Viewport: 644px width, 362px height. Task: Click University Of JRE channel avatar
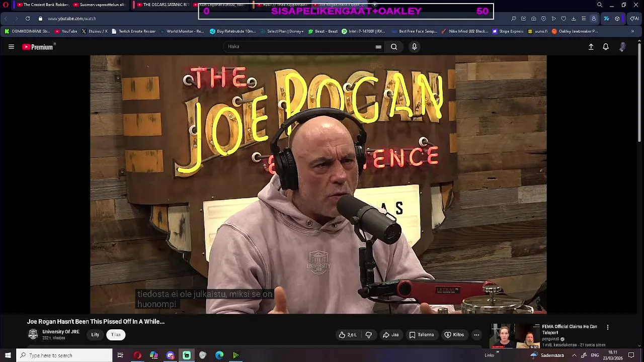point(33,335)
